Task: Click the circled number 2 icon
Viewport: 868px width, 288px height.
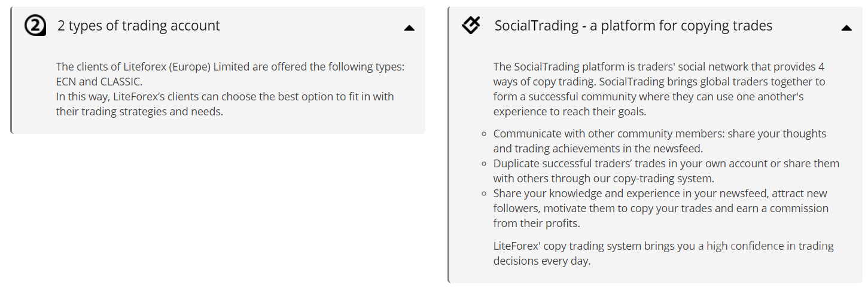Action: [x=35, y=26]
